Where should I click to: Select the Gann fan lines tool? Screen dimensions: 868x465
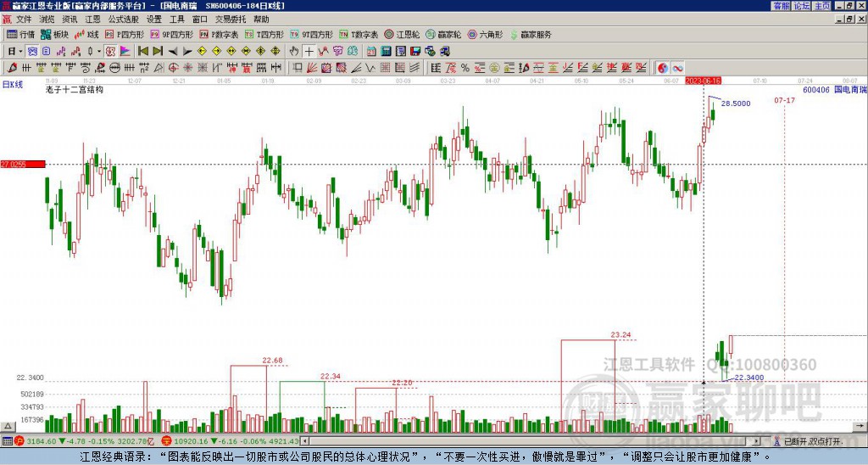tap(312, 68)
